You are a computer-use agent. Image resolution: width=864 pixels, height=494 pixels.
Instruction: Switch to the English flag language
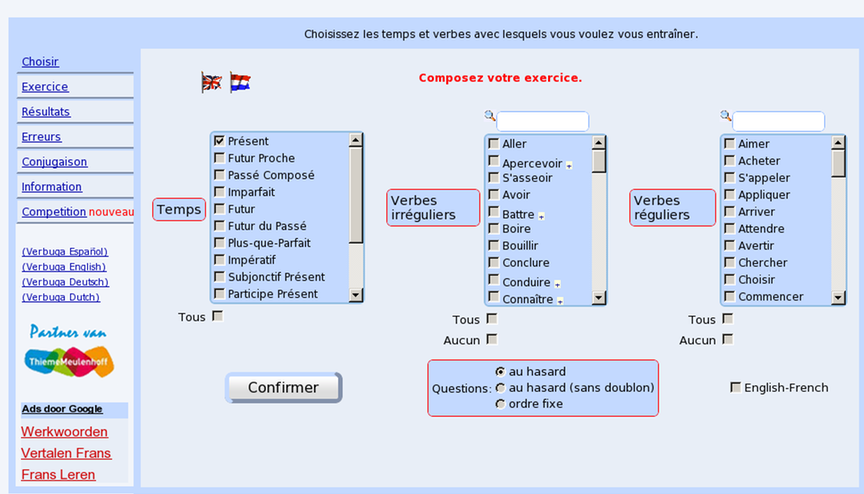click(212, 83)
